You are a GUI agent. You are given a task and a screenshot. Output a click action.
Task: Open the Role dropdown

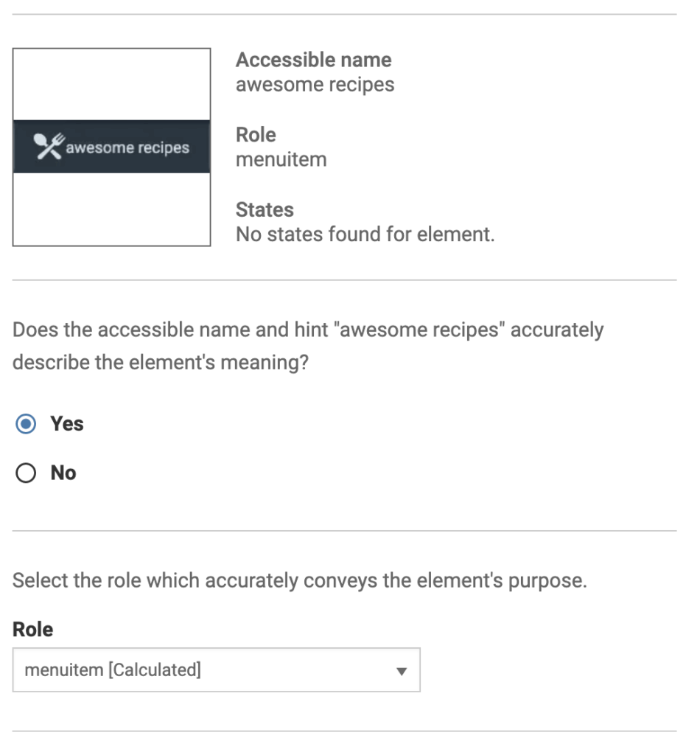pos(216,669)
